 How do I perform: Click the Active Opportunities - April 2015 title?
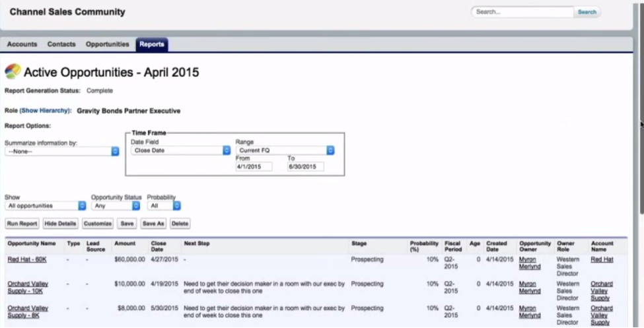[112, 72]
